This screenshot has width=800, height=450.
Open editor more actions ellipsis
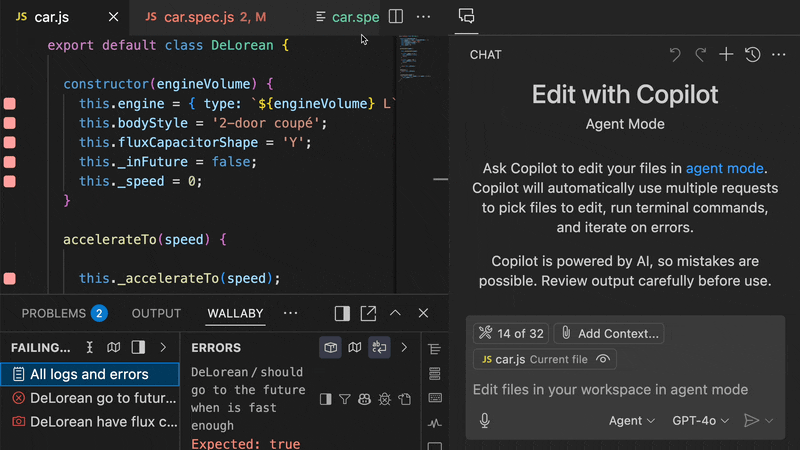pos(423,17)
